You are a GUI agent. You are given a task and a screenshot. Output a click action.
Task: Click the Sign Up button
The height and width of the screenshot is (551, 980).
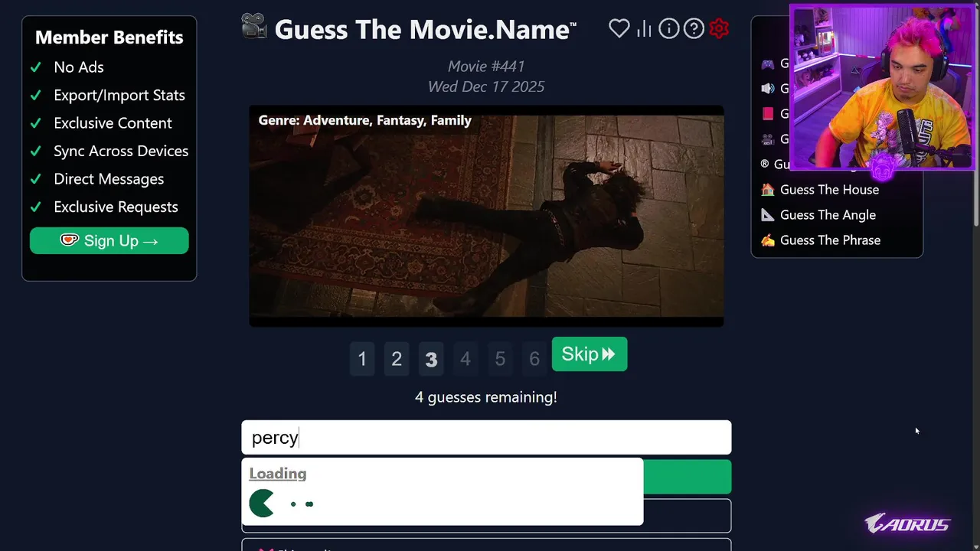(x=109, y=240)
